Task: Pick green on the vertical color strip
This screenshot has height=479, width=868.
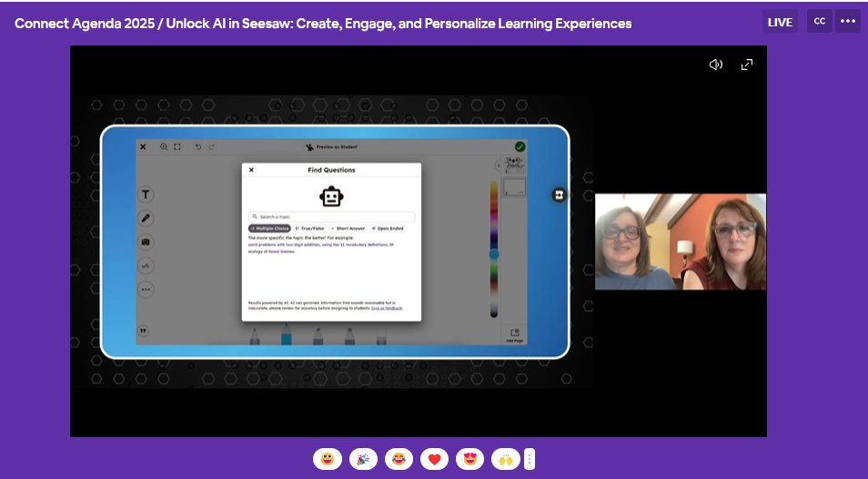Action: tap(494, 271)
